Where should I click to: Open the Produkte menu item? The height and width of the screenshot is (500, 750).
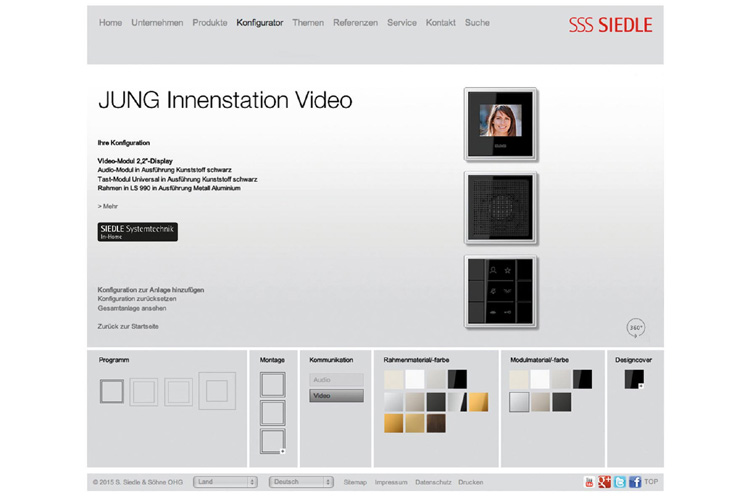click(x=210, y=22)
